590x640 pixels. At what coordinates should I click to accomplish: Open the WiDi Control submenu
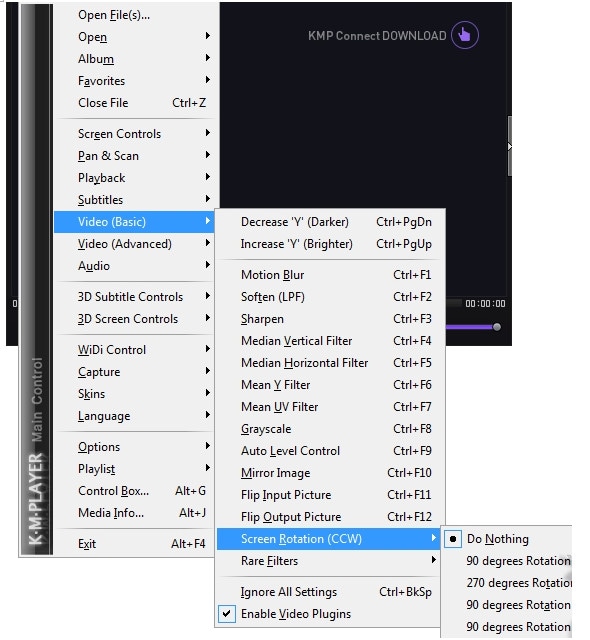(x=134, y=350)
